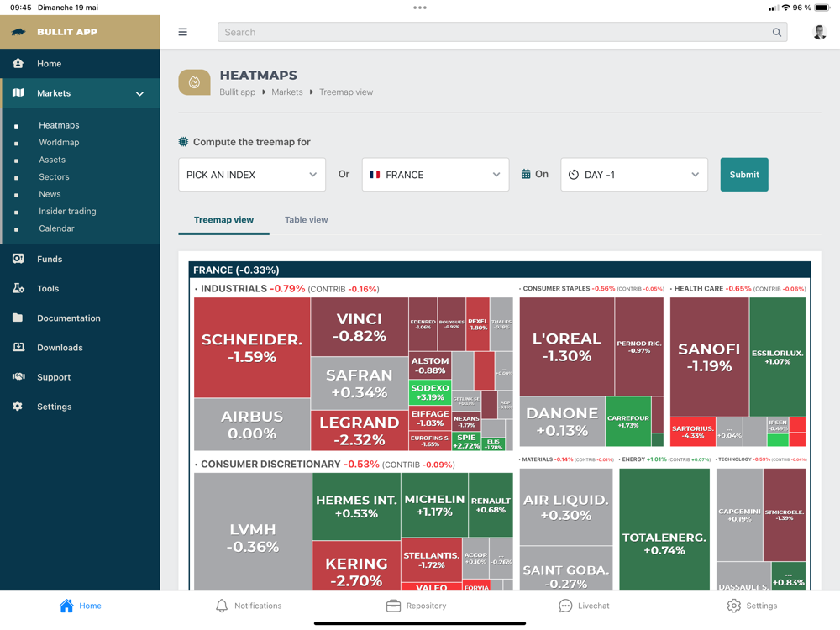Open Heatmaps in the sidebar

pos(59,125)
